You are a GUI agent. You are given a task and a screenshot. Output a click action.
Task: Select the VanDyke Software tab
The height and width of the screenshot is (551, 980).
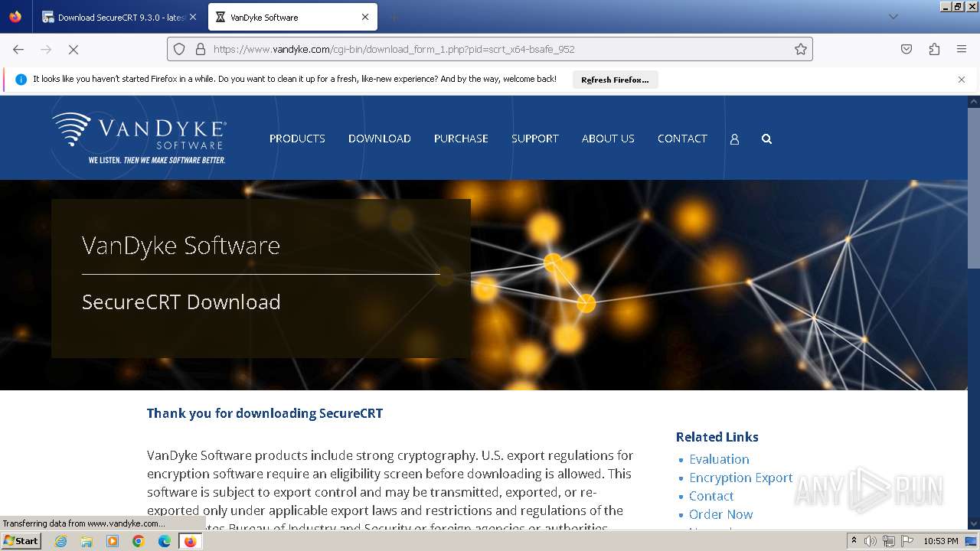pyautogui.click(x=291, y=17)
